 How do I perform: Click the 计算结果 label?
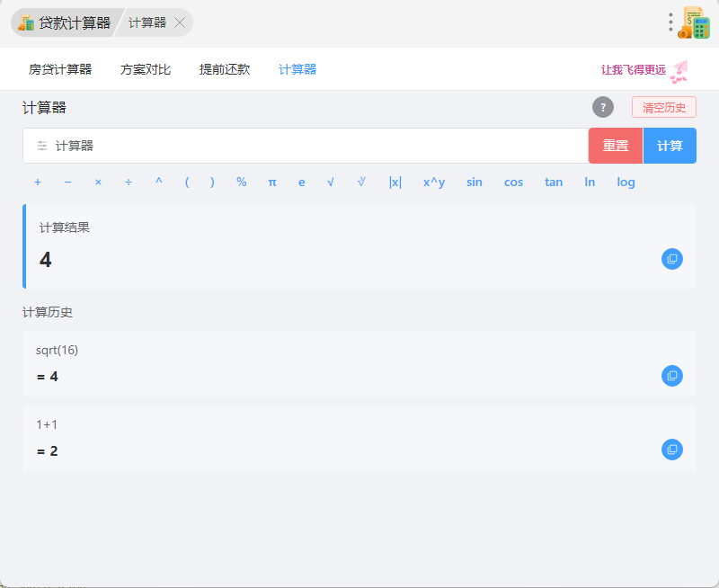click(x=65, y=227)
